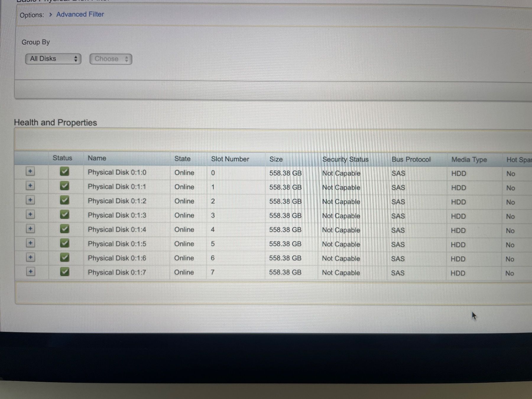The image size is (532, 399).
Task: Click HDD media type for Disk 0:1:3
Action: point(458,216)
